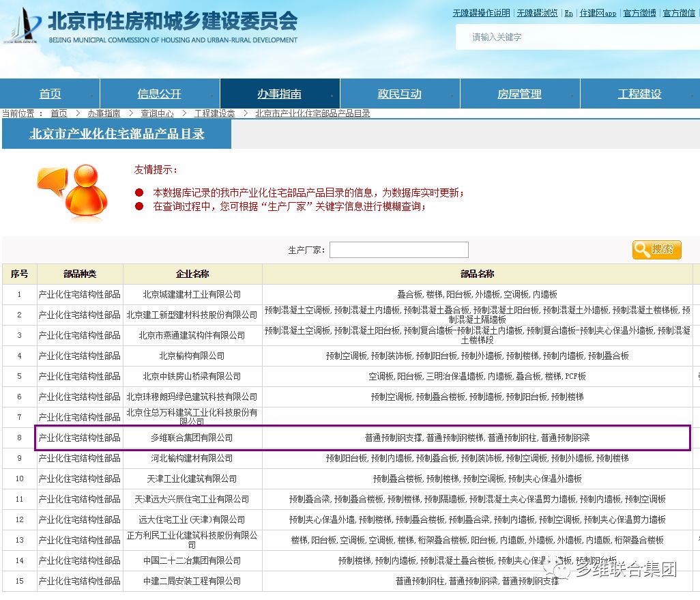Image resolution: width=700 pixels, height=600 pixels.
Task: Click the 部品名称 column header
Action: [x=477, y=274]
